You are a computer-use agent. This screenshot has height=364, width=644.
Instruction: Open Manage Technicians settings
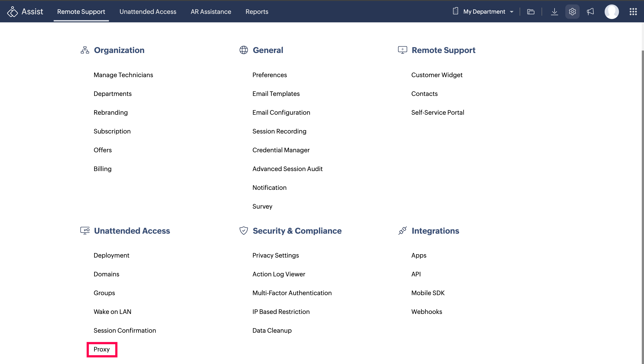point(123,75)
